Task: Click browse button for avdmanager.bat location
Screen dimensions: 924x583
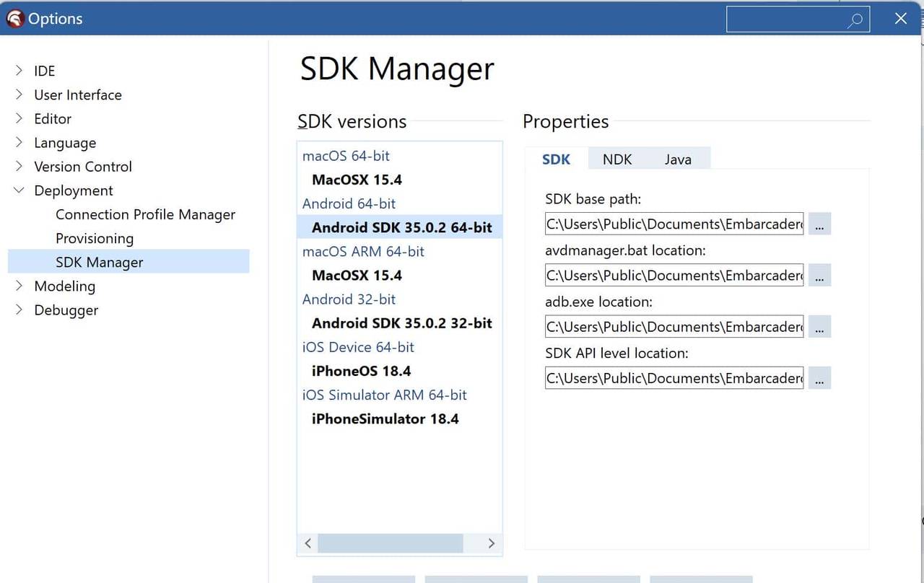Action: point(819,275)
